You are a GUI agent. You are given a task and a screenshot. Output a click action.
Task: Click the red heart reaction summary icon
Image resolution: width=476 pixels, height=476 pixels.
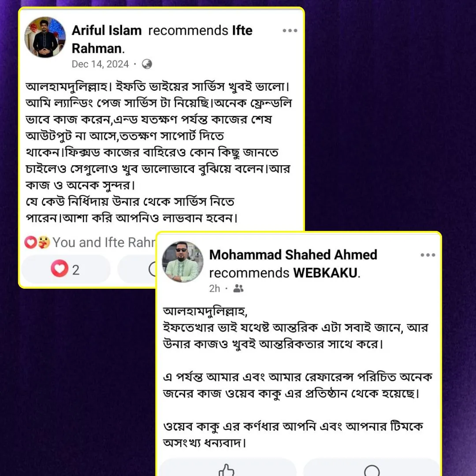[x=31, y=242]
